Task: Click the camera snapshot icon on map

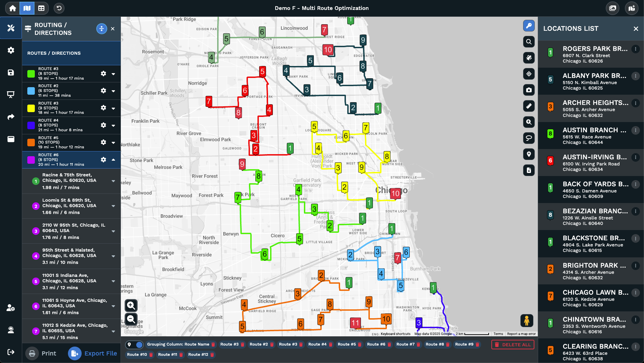Action: click(529, 90)
